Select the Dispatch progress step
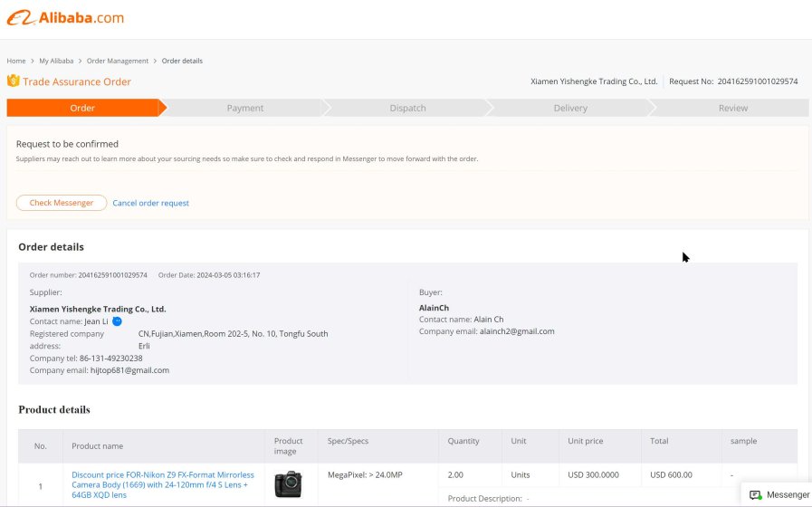Viewport: 812px width, 507px height. click(x=407, y=108)
